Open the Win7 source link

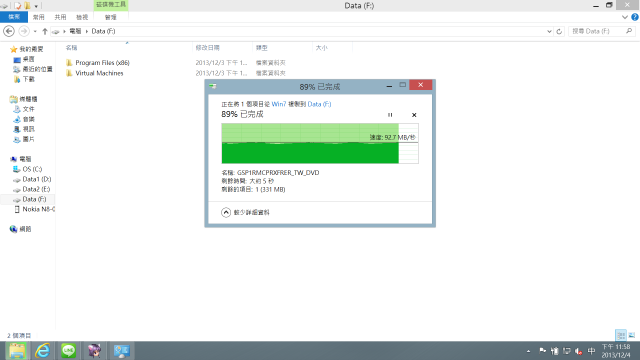279,104
